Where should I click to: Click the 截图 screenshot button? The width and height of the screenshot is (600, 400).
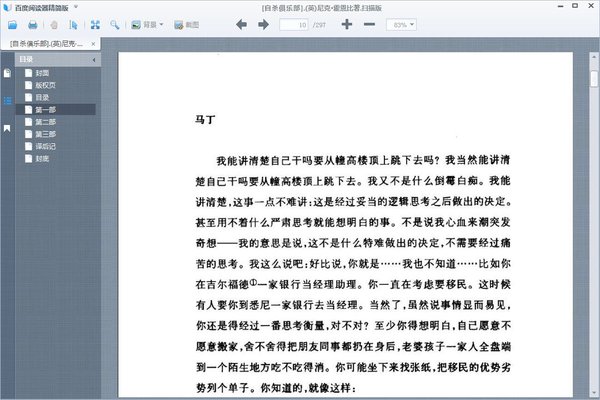pos(186,25)
